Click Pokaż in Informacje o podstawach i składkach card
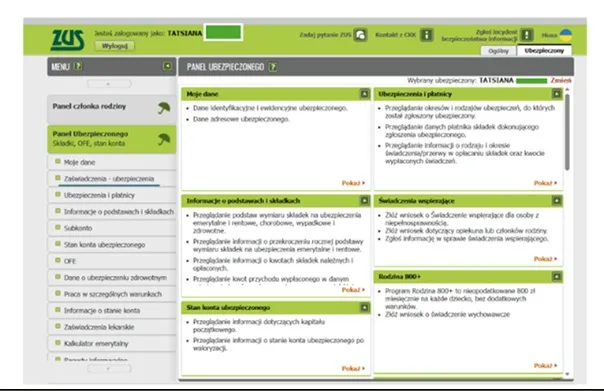The width and height of the screenshot is (604, 391). coord(353,290)
